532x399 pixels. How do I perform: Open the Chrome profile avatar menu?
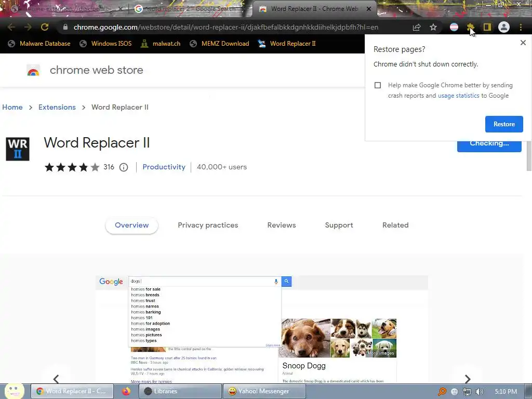pyautogui.click(x=504, y=27)
